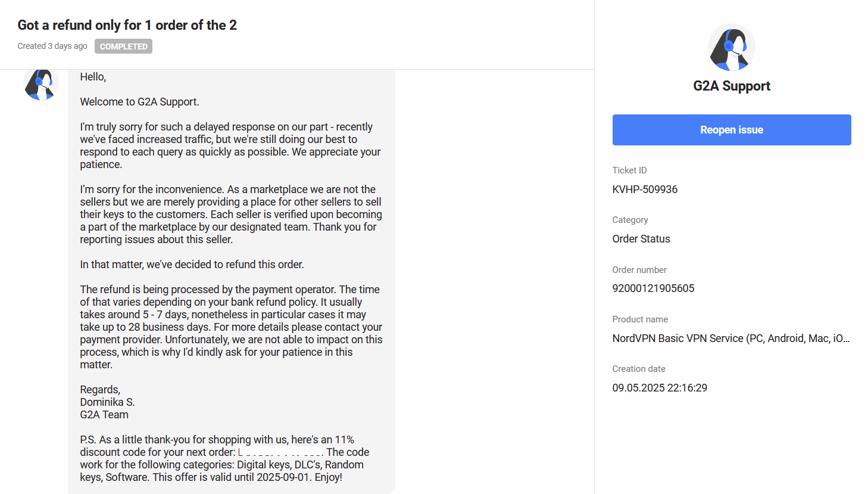The width and height of the screenshot is (868, 494).
Task: Click the truncated NordVPN Basic VPN Service product name
Action: (x=731, y=338)
